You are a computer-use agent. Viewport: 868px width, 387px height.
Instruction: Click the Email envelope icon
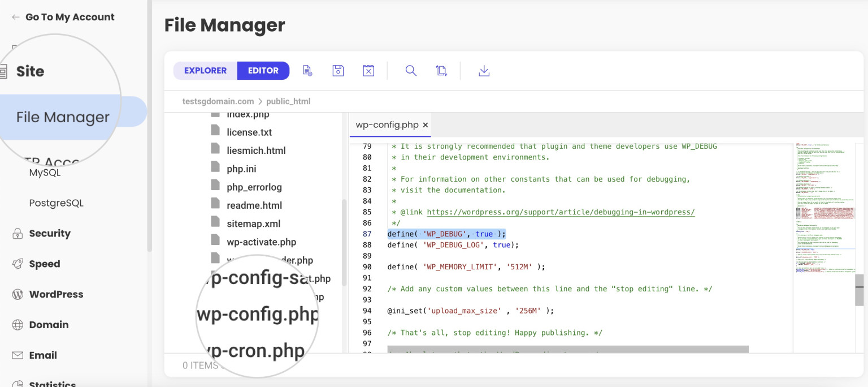[18, 355]
